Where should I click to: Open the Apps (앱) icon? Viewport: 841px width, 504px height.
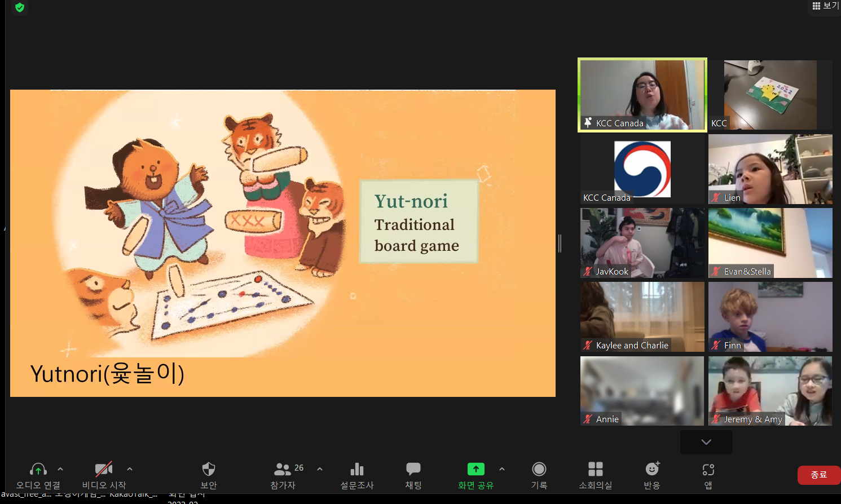pos(708,470)
